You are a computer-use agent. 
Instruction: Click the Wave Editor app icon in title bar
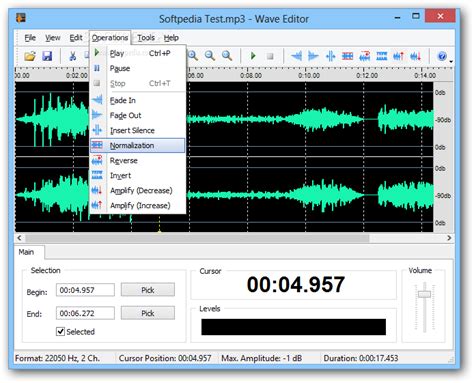(21, 18)
